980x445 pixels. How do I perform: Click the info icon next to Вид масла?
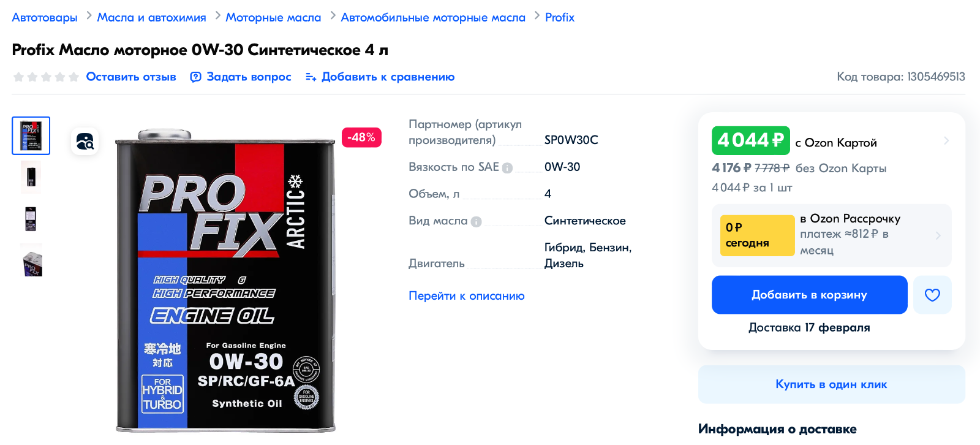tap(476, 222)
